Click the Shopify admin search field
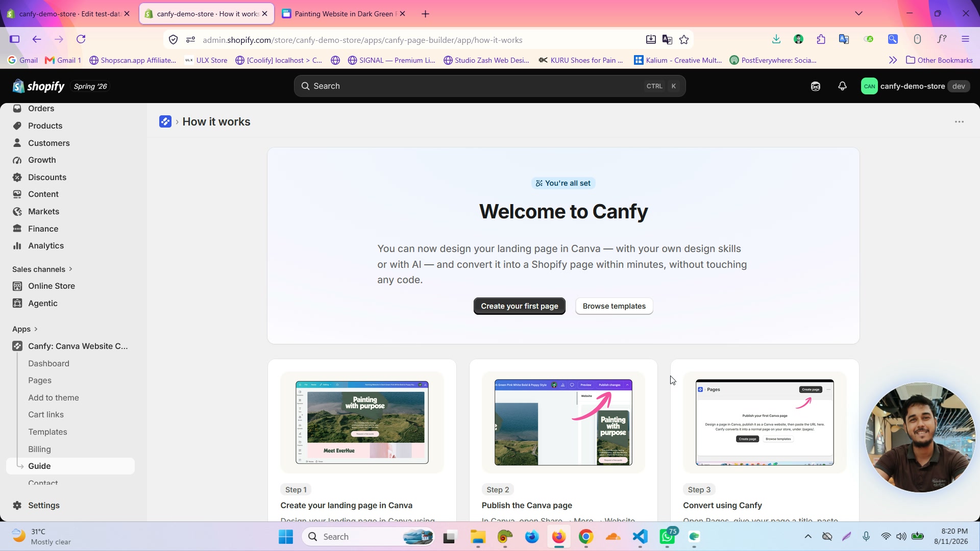 point(489,86)
